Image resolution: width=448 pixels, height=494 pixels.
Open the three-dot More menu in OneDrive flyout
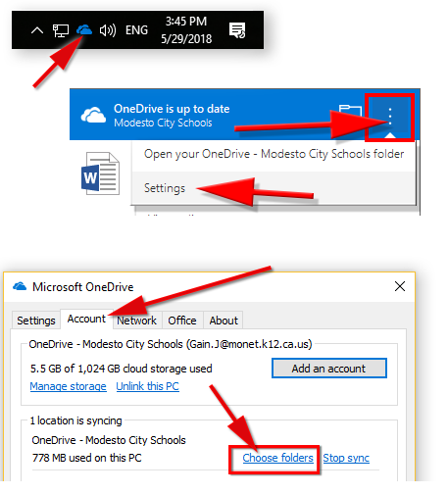click(x=389, y=117)
